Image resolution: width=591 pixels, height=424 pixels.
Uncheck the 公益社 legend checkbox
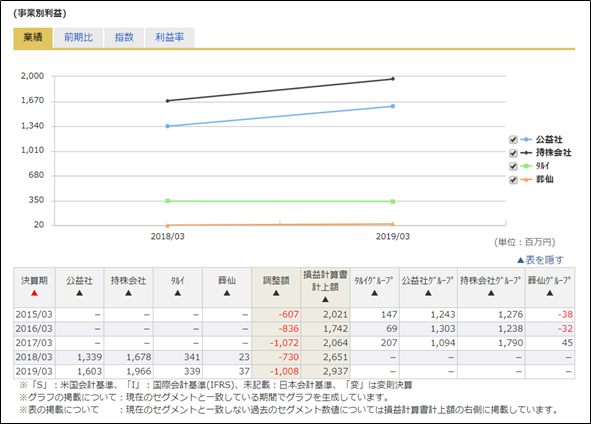513,140
